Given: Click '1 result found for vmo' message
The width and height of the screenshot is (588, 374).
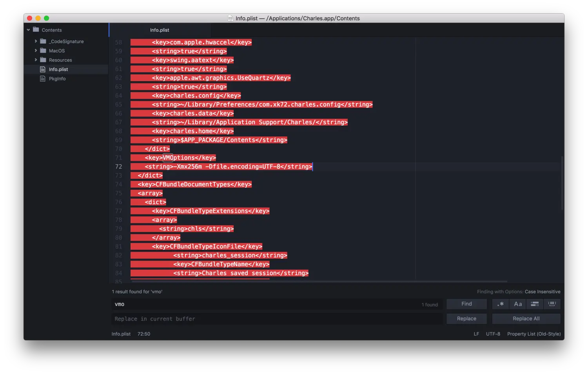Looking at the screenshot, I should pos(137,292).
